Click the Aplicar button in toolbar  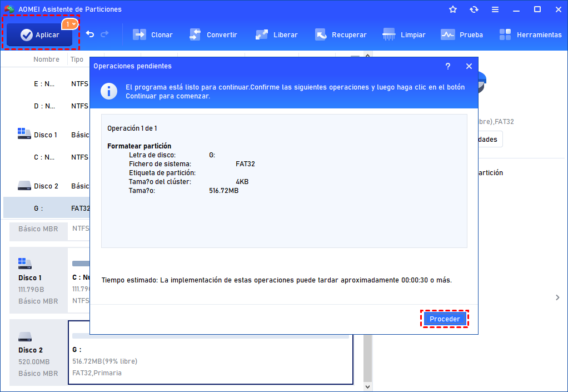(x=41, y=34)
